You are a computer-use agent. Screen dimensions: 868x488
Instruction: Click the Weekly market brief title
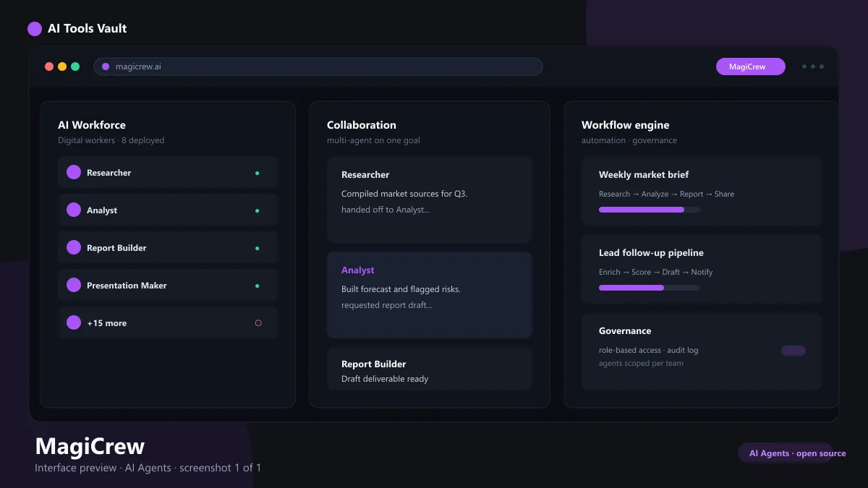pos(644,175)
